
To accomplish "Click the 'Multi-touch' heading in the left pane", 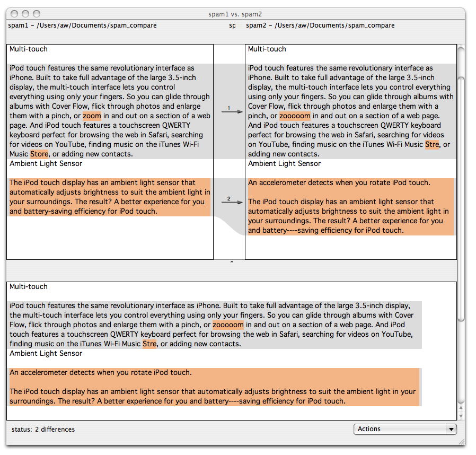I will 29,49.
